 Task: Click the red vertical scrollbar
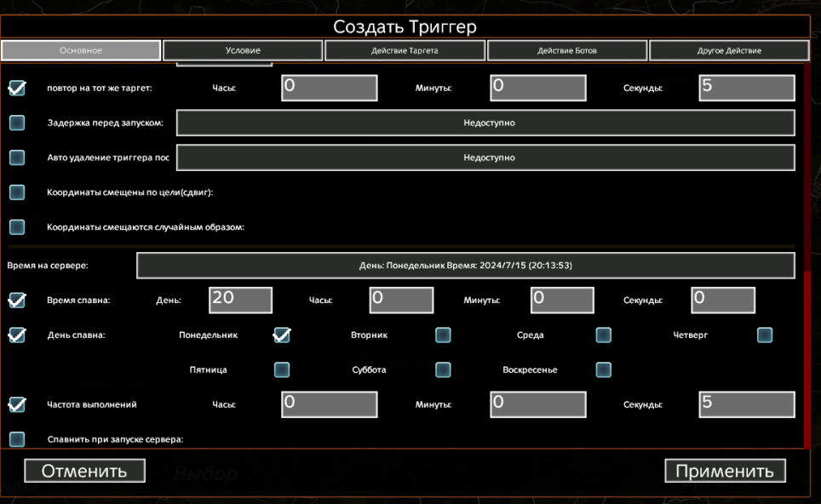pos(807,358)
